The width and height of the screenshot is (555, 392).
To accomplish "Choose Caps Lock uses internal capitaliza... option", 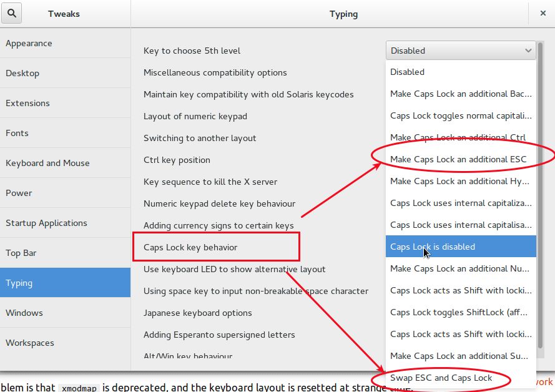I will pyautogui.click(x=461, y=203).
